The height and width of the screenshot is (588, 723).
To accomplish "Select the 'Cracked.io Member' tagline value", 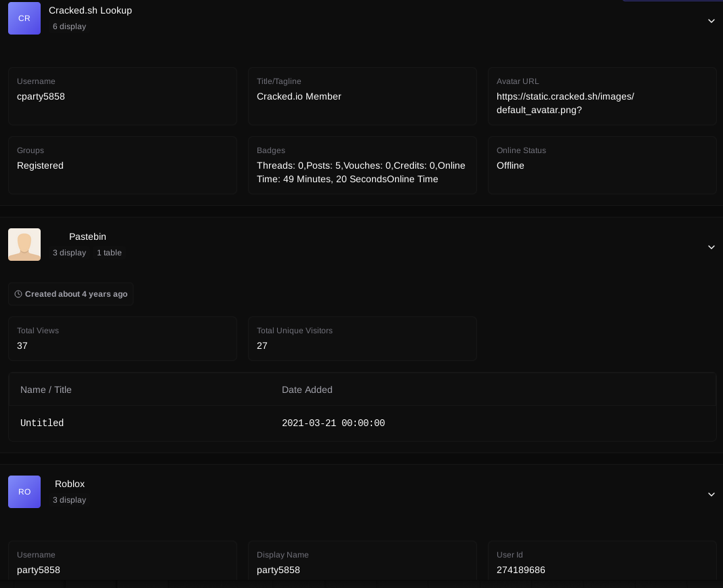I will [x=299, y=96].
